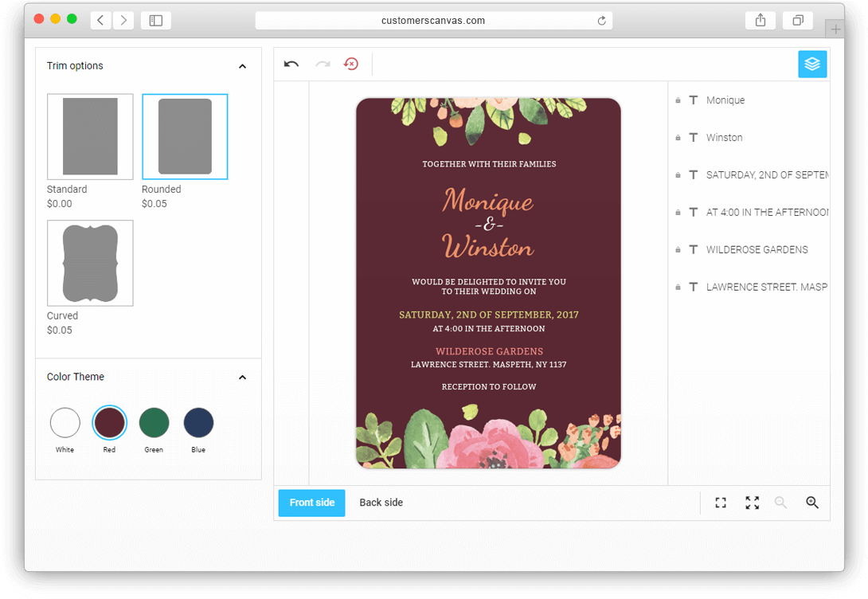Toggle the Safari sidebar icon

(156, 21)
